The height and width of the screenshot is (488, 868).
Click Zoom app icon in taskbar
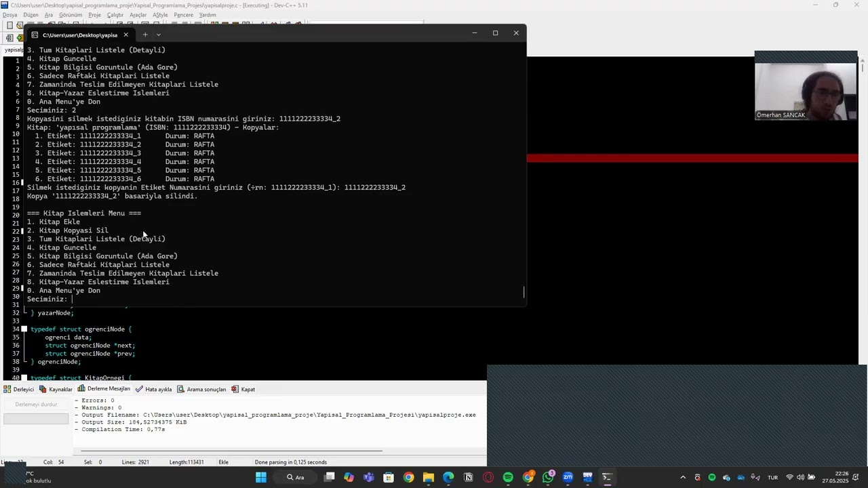[568, 477]
